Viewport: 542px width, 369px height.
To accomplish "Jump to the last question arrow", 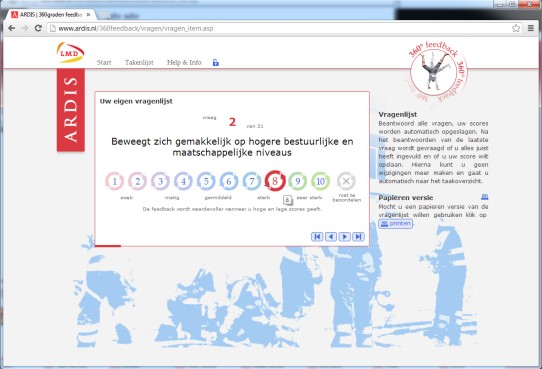I will pyautogui.click(x=358, y=237).
